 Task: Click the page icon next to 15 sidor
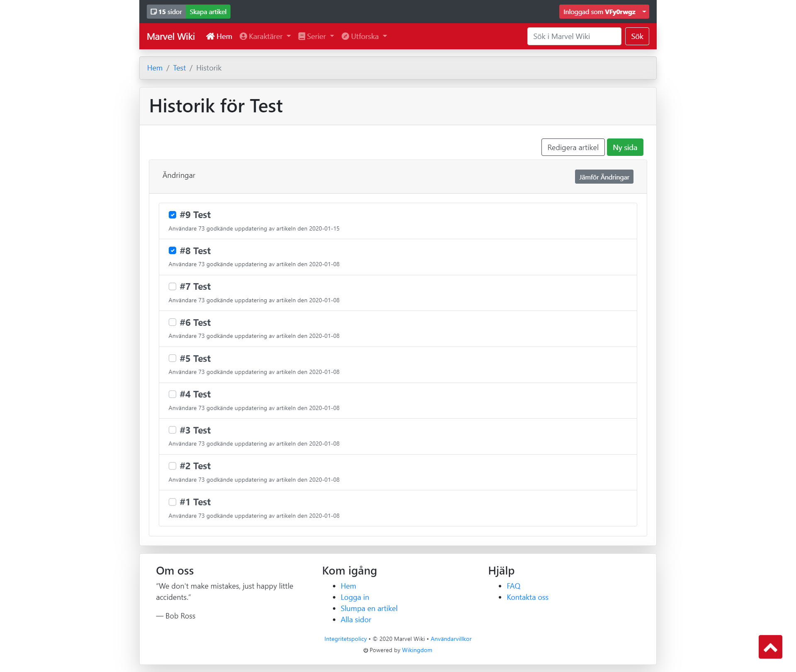(x=154, y=12)
